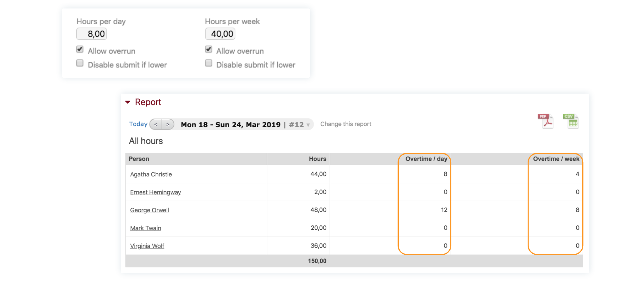The width and height of the screenshot is (644, 283).
Task: Go to the next week
Action: pyautogui.click(x=168, y=124)
